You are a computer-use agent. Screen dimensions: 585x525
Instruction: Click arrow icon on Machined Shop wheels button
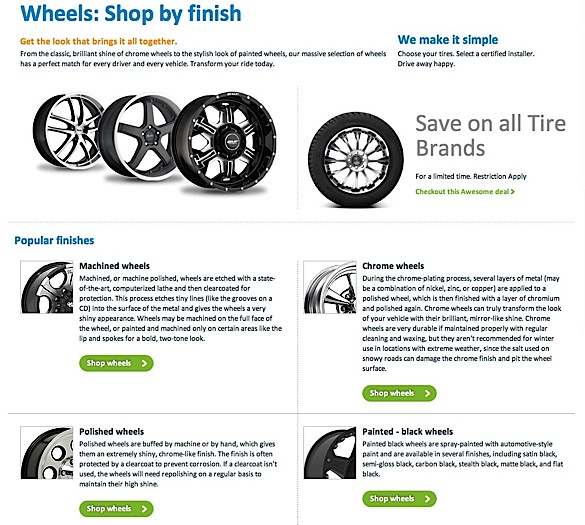(144, 363)
